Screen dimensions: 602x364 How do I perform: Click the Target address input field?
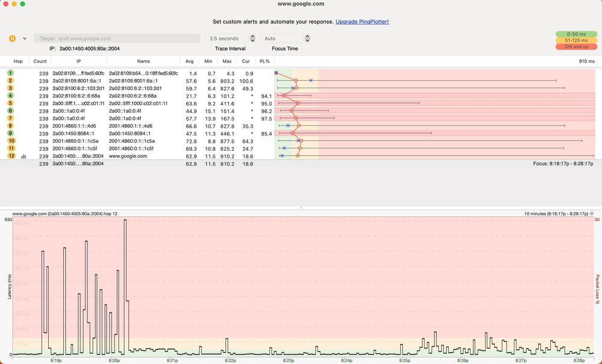pos(117,39)
